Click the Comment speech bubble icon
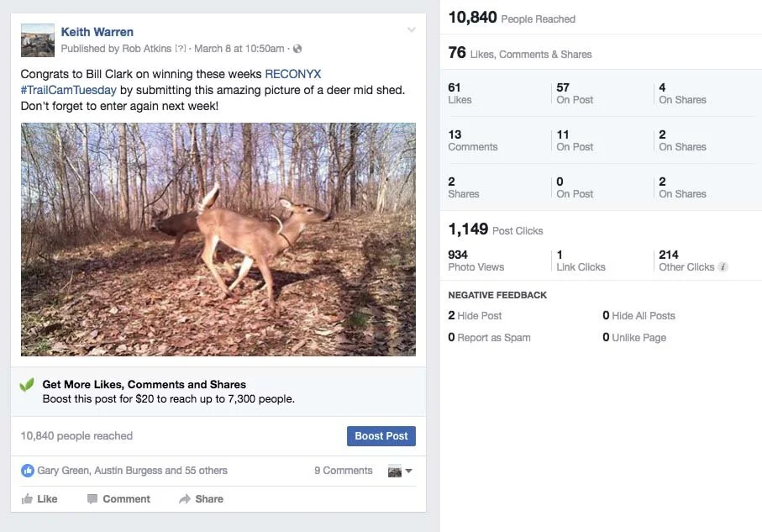This screenshot has width=762, height=532. point(92,499)
